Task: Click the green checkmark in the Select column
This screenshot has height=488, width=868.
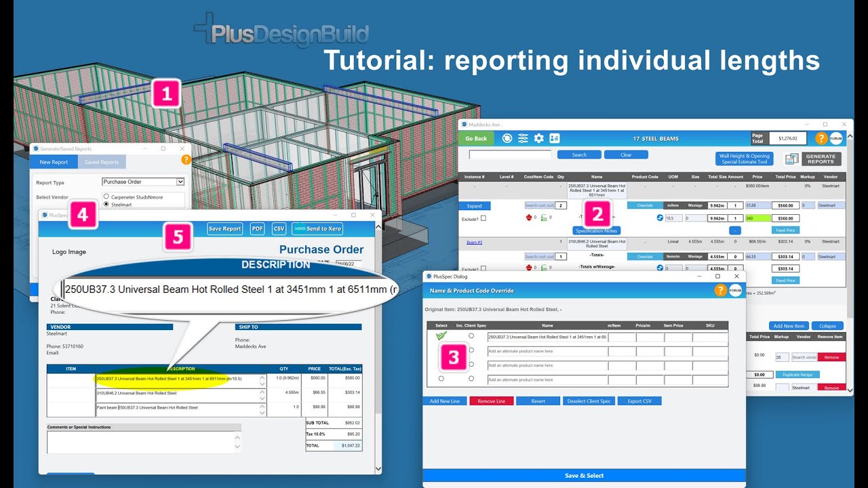Action: [441, 335]
